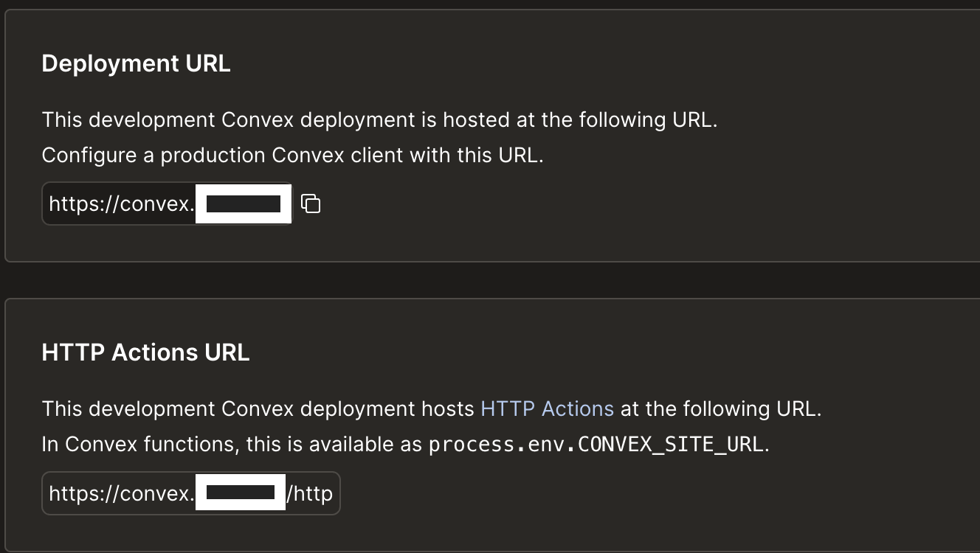The width and height of the screenshot is (980, 553).
Task: Select the HTTP Actions URL text field
Action: 191,493
